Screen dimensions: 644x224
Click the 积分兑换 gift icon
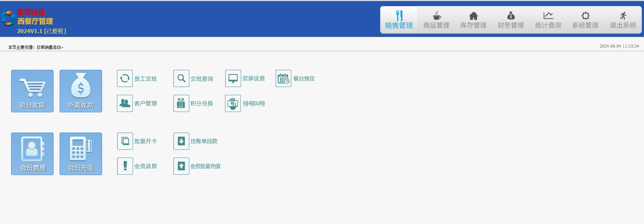pyautogui.click(x=181, y=104)
